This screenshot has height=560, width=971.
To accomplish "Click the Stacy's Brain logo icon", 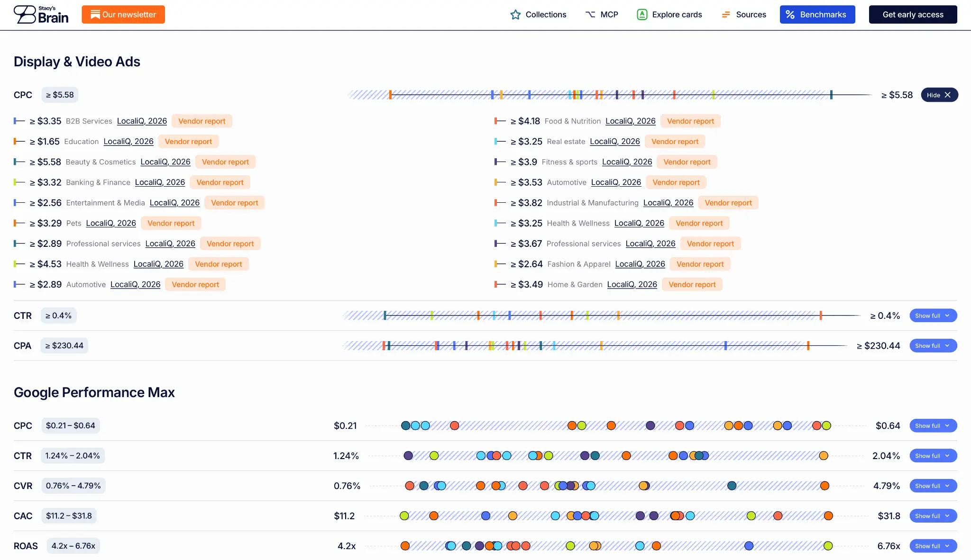I will [x=25, y=14].
